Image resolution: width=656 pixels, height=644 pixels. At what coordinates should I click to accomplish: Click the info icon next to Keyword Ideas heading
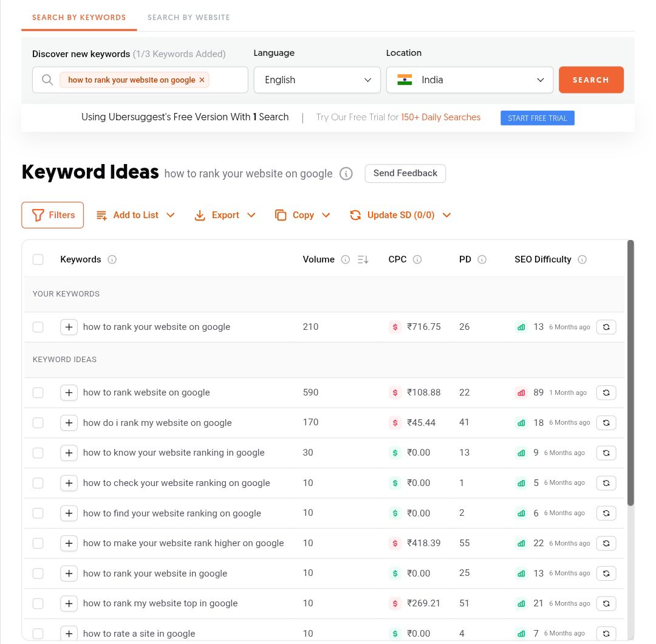click(346, 174)
